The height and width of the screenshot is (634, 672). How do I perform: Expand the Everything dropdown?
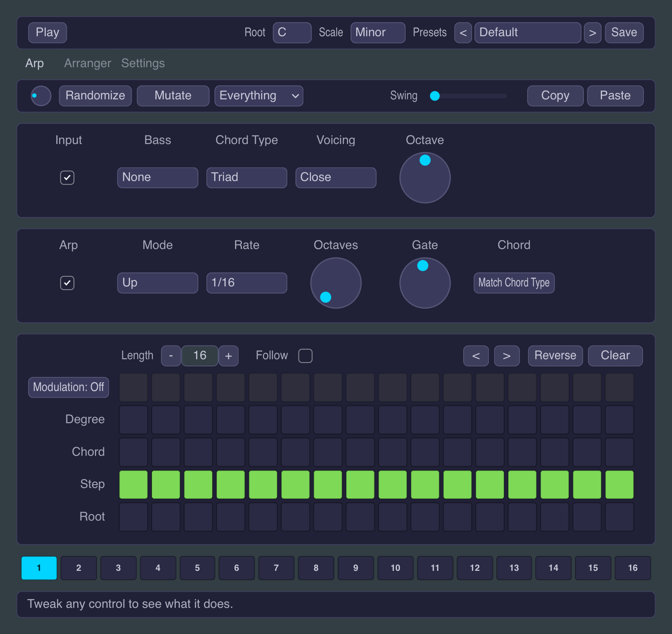coord(259,96)
